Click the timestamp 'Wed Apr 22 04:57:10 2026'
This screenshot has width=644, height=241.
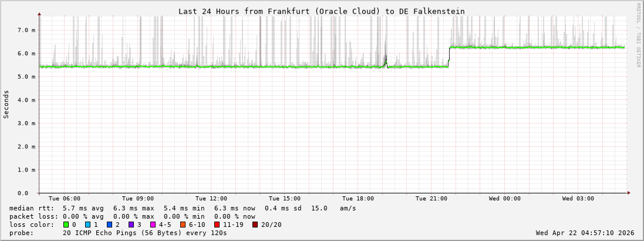[x=585, y=233]
